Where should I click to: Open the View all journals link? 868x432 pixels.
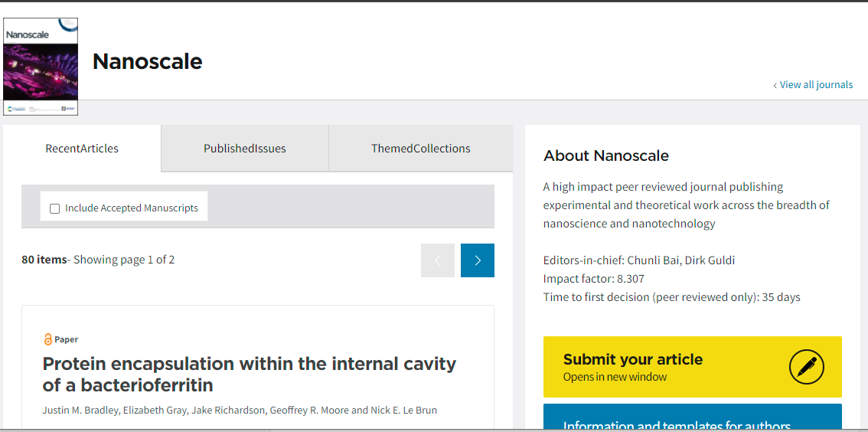point(815,85)
